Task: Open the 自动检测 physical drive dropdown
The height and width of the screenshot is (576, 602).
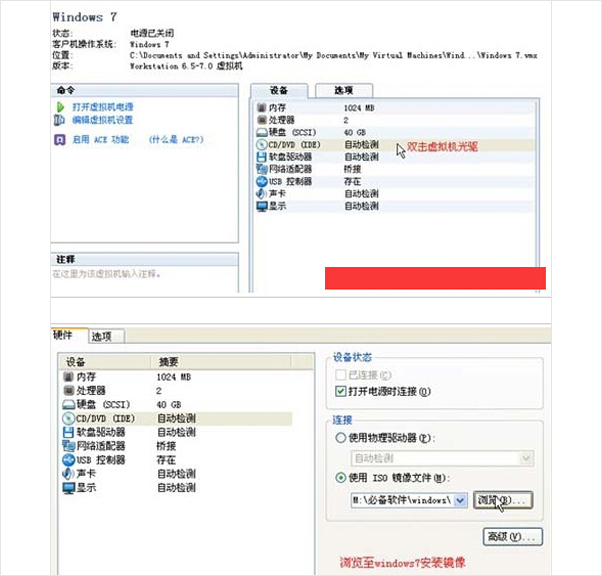Action: click(526, 458)
